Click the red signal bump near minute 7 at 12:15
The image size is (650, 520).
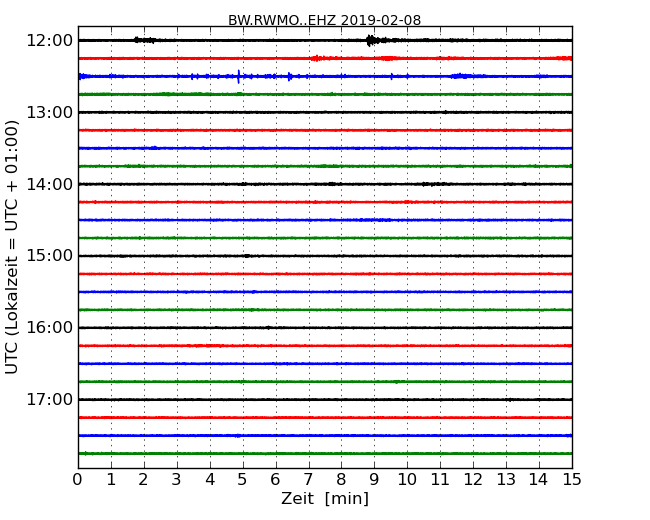[x=317, y=58]
